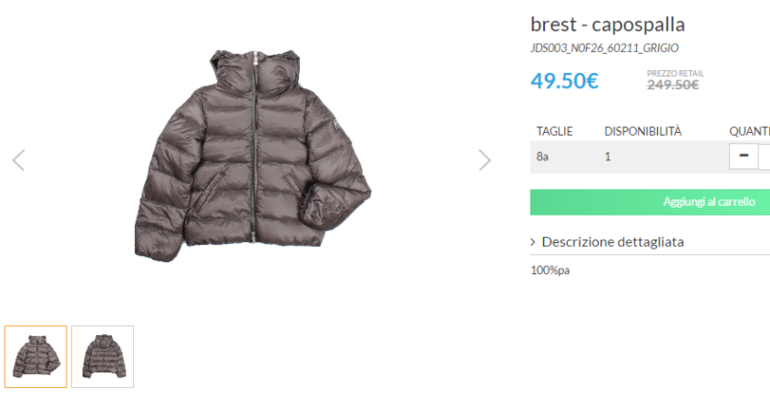Expand the Descrizione dettagliata section
The width and height of the screenshot is (770, 408).
tap(612, 242)
